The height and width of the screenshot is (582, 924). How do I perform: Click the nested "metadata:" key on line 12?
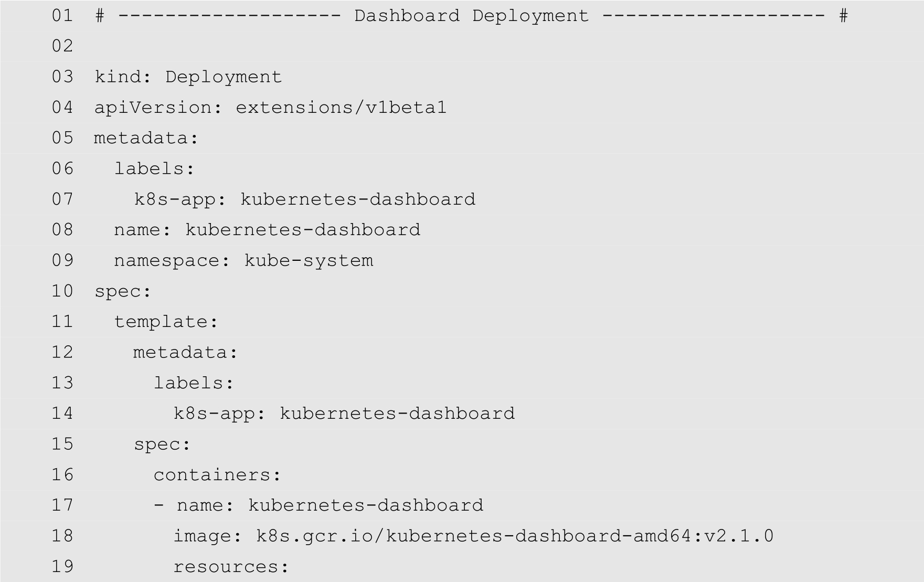[185, 352]
